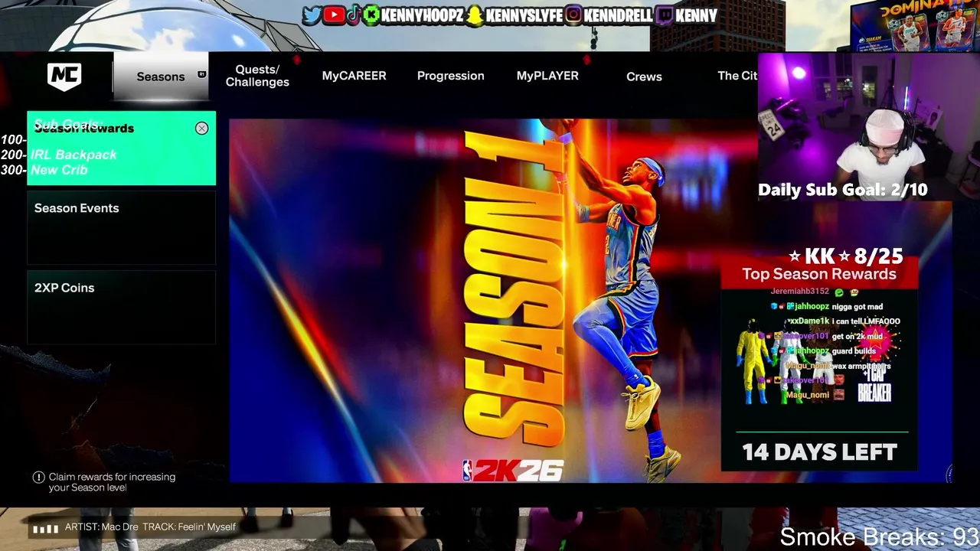Open the Season Events tile
980x551 pixels.
coord(122,227)
